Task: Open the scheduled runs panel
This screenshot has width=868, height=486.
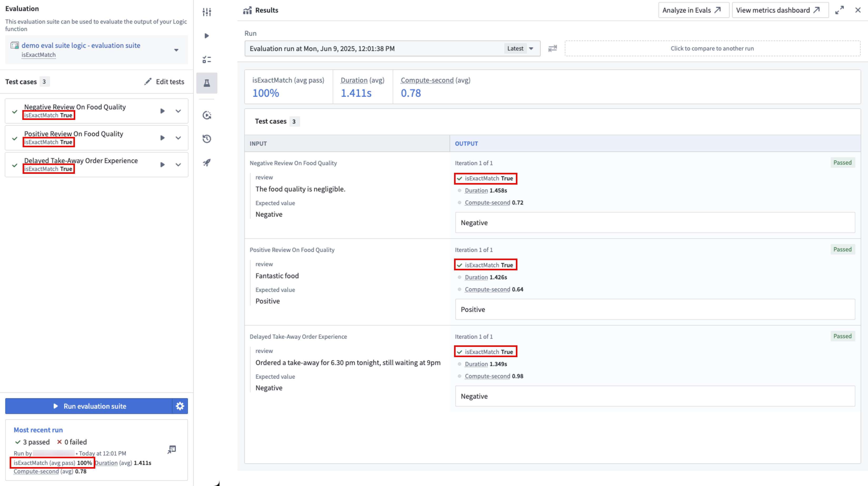Action: pos(207,115)
